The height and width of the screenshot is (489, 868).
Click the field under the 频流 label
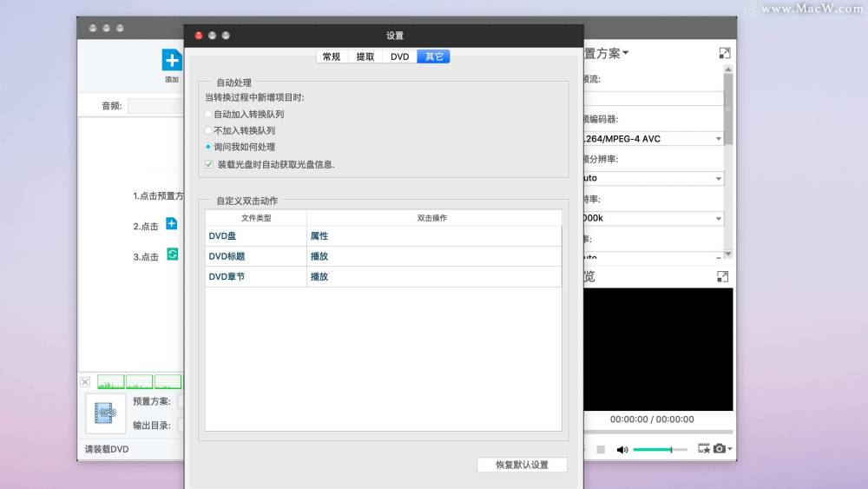coord(654,98)
